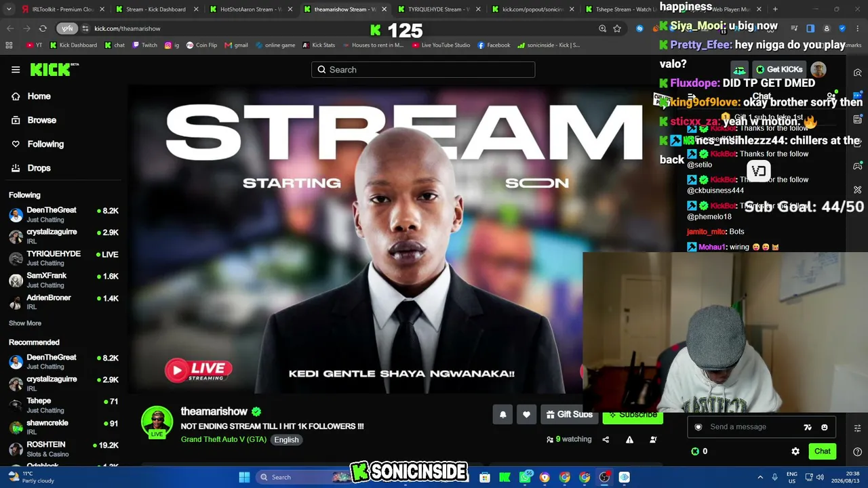Open the browser sidebar help icon

[x=858, y=451]
